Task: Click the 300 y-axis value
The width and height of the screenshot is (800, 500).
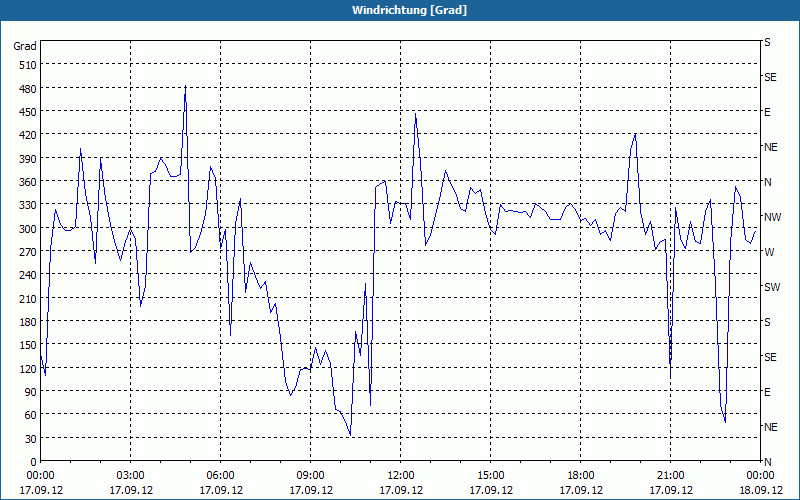Action: point(28,229)
